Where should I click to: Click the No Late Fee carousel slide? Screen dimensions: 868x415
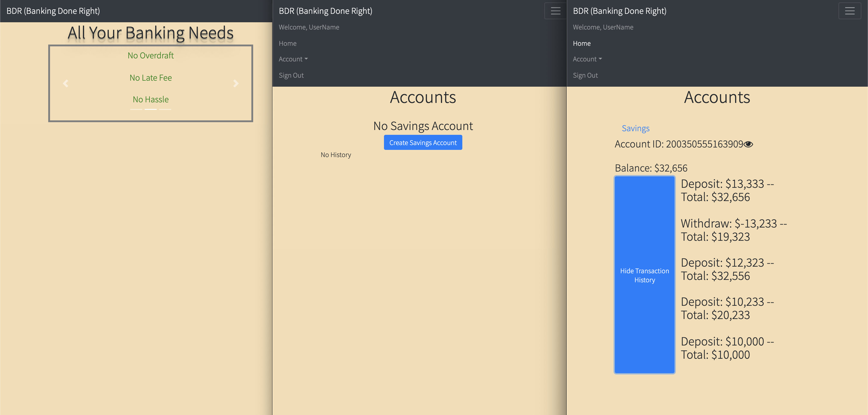click(150, 77)
